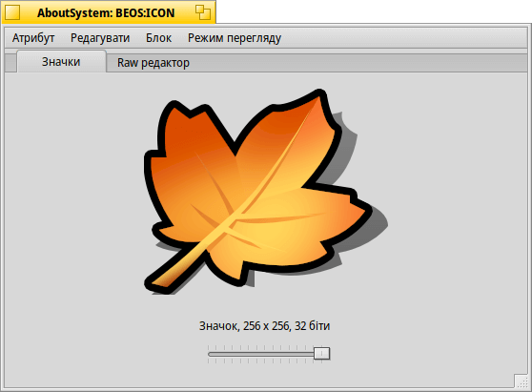Click the orange leaf icon preview
Viewport: 532px width, 392px height.
click(x=265, y=192)
